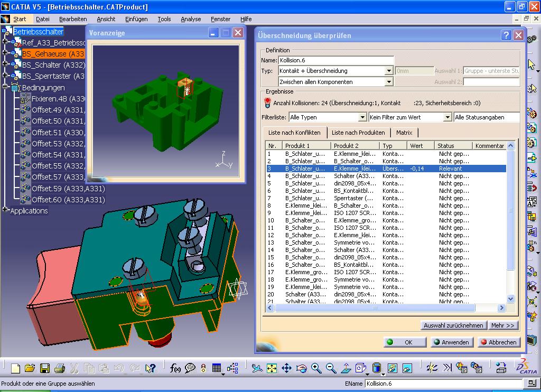The height and width of the screenshot is (392, 541).
Task: Open a file using the folder icon
Action: click(30, 368)
